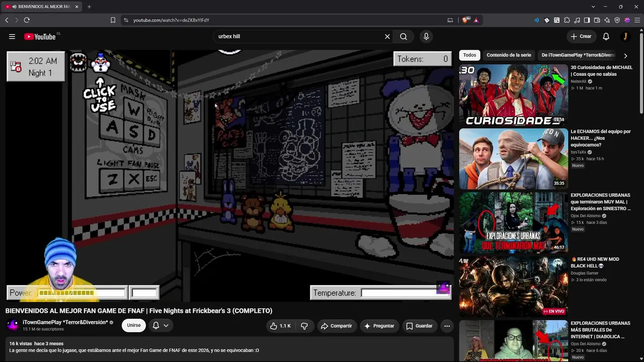Image resolution: width=644 pixels, height=362 pixels.
Task: Open site settings icon beside the URL
Action: pyautogui.click(x=126, y=20)
